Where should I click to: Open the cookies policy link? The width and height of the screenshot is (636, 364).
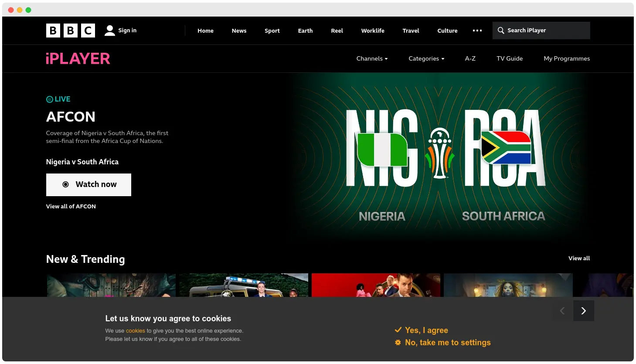point(135,330)
